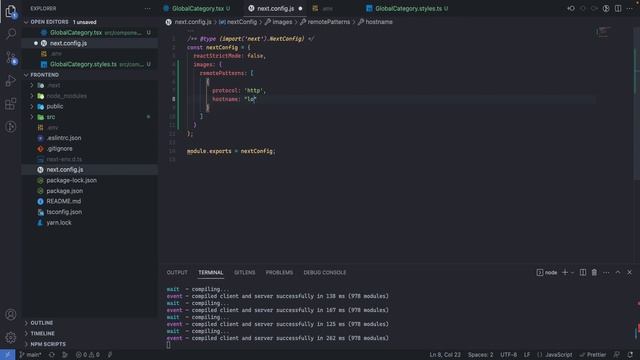Collapse the FRONTEND folder section
The image size is (640, 360).
[27, 75]
